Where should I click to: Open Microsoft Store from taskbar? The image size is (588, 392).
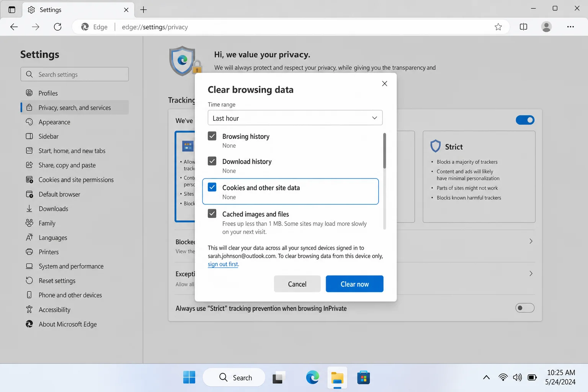(x=363, y=377)
